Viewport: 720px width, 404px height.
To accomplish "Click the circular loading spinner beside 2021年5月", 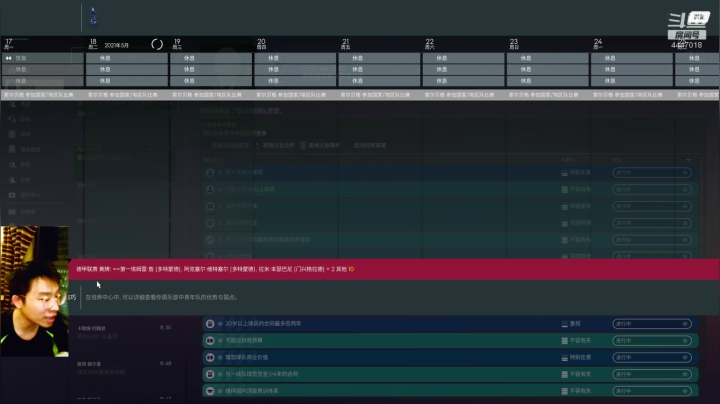I will pos(157,44).
